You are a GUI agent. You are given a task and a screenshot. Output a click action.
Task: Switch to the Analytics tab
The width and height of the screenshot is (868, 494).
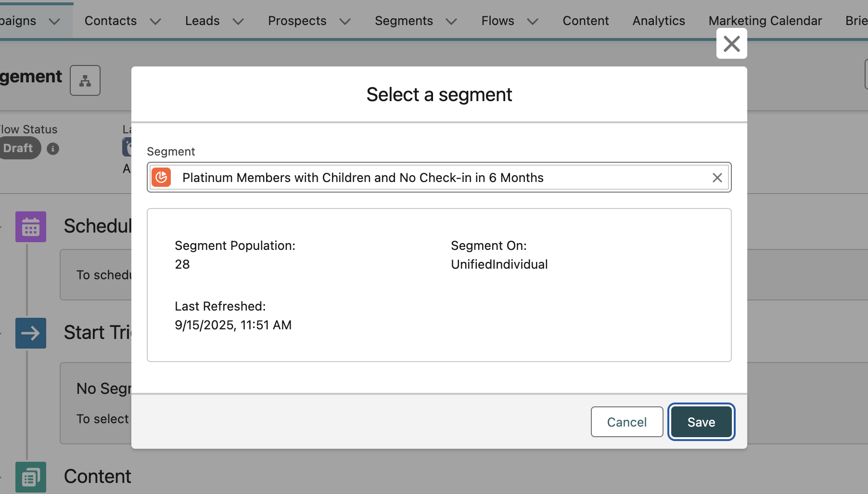click(x=658, y=21)
